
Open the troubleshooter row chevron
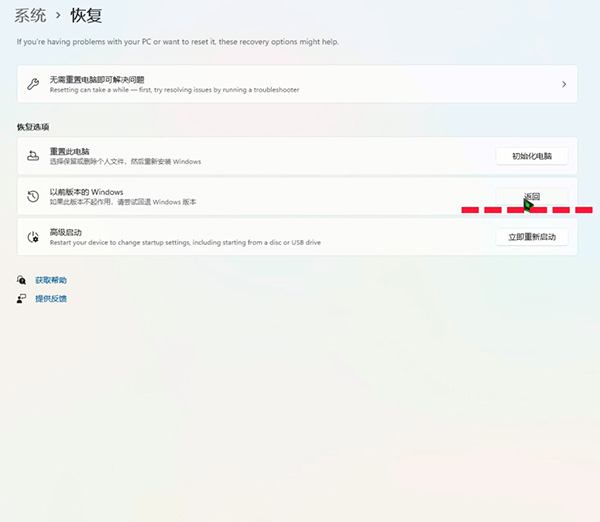pos(564,84)
